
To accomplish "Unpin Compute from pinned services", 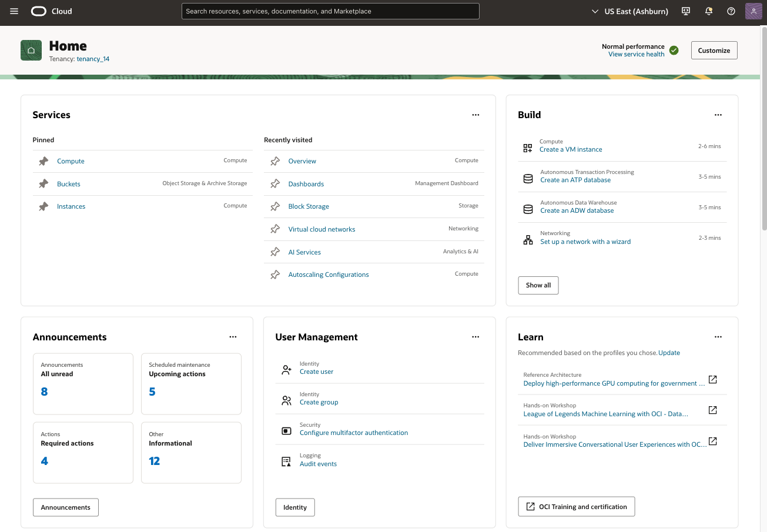I will point(43,160).
